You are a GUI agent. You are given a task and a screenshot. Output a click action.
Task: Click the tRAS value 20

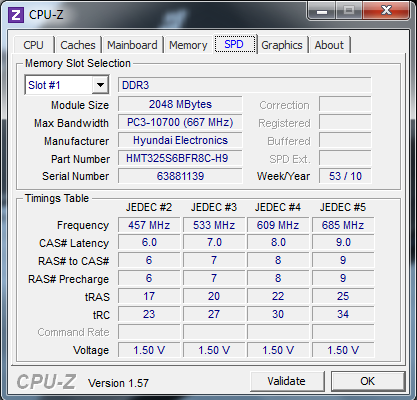pyautogui.click(x=214, y=296)
